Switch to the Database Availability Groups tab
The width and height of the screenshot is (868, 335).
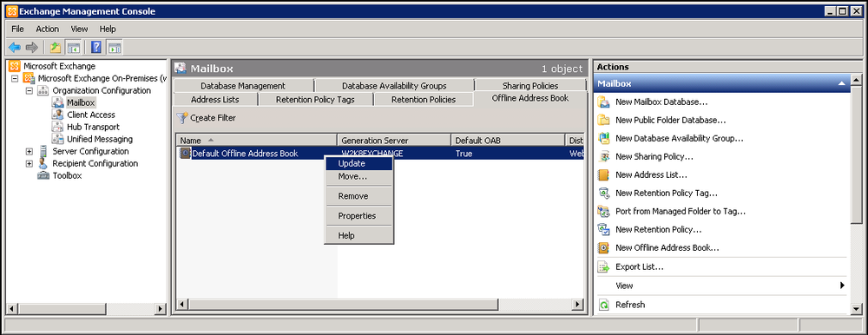[394, 86]
